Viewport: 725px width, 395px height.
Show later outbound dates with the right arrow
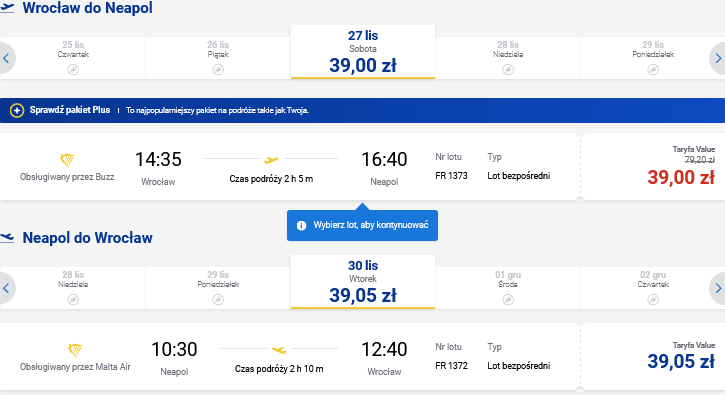point(718,58)
